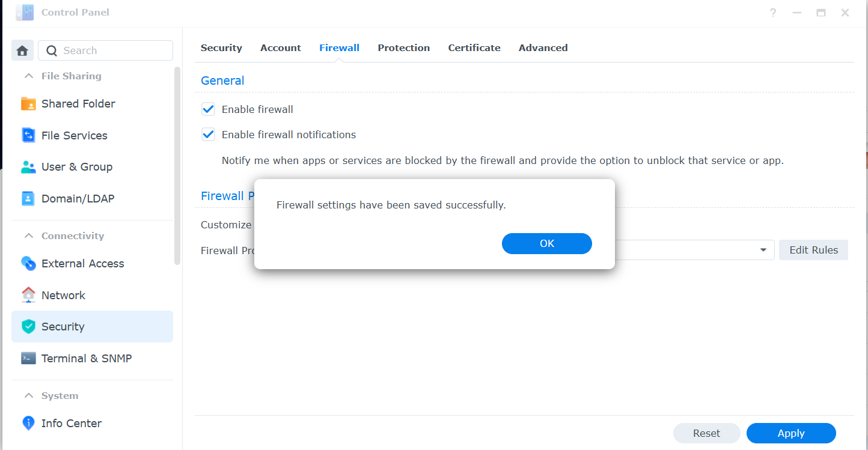Image resolution: width=868 pixels, height=450 pixels.
Task: Collapse the File Sharing section
Action: [x=28, y=76]
